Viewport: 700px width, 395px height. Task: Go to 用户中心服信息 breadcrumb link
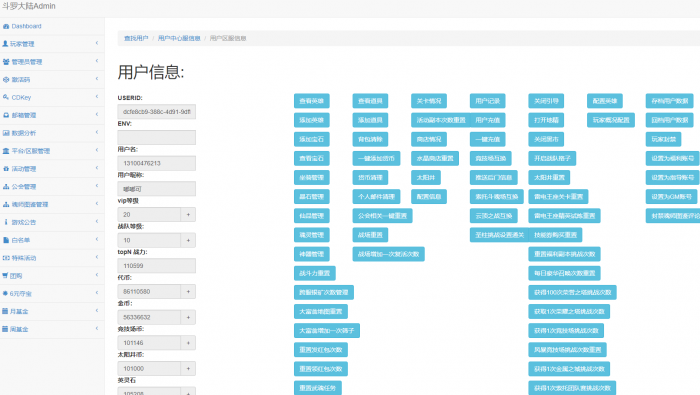(x=179, y=38)
